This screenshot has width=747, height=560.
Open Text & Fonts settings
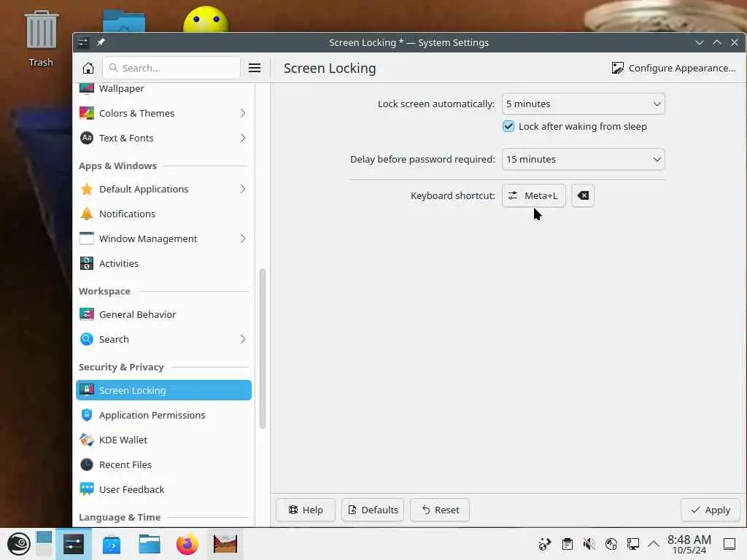point(163,138)
